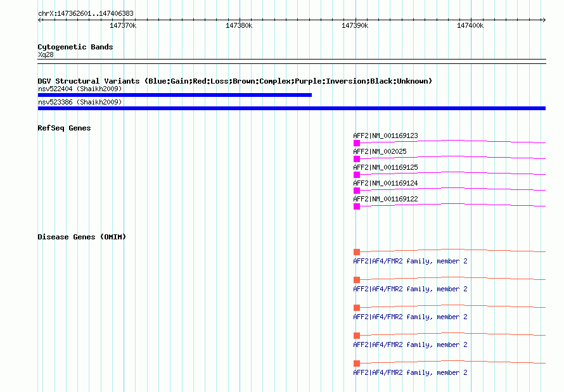564x392 pixels.
Task: Click the chrX:147362601..147406383 coordinate label
Action: pos(86,14)
